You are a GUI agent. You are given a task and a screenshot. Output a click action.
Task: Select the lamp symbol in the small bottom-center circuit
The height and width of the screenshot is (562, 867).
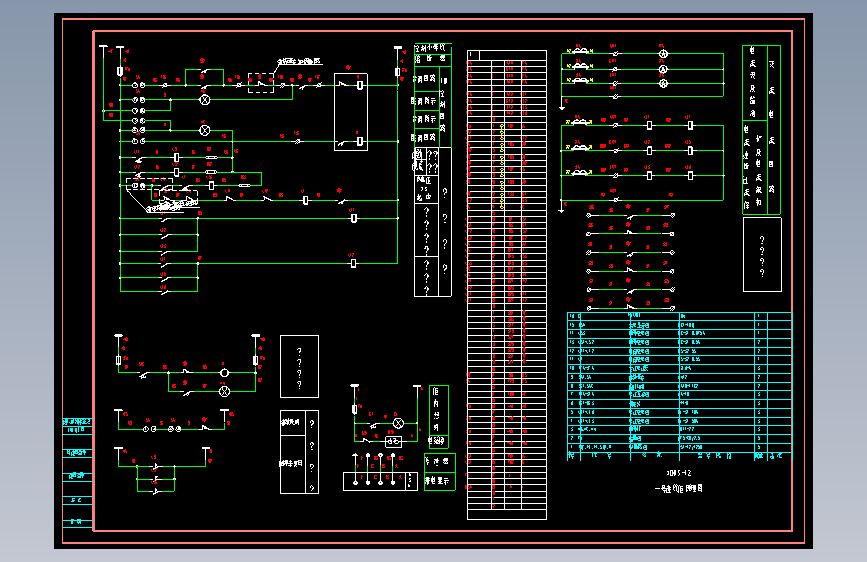398,423
